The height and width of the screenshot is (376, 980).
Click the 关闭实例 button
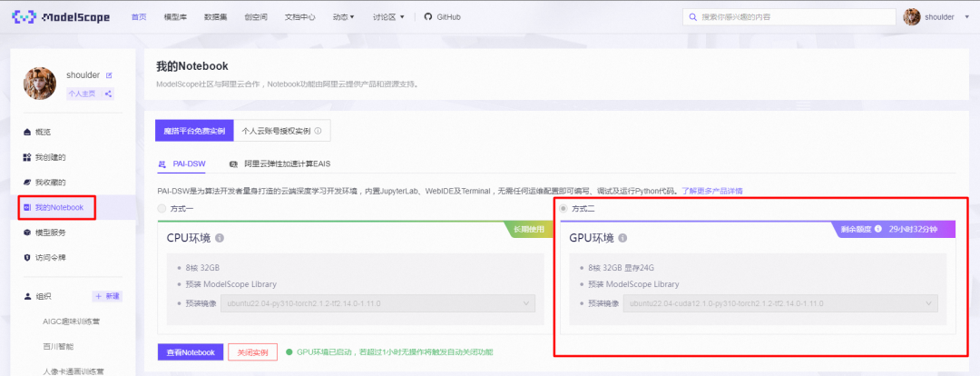(x=252, y=352)
